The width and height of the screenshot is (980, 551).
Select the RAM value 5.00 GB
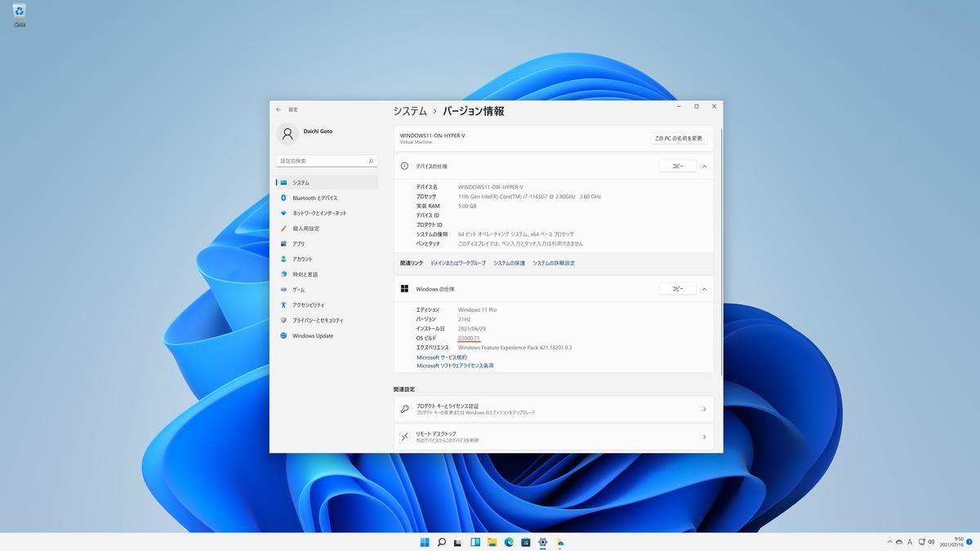[x=467, y=207]
